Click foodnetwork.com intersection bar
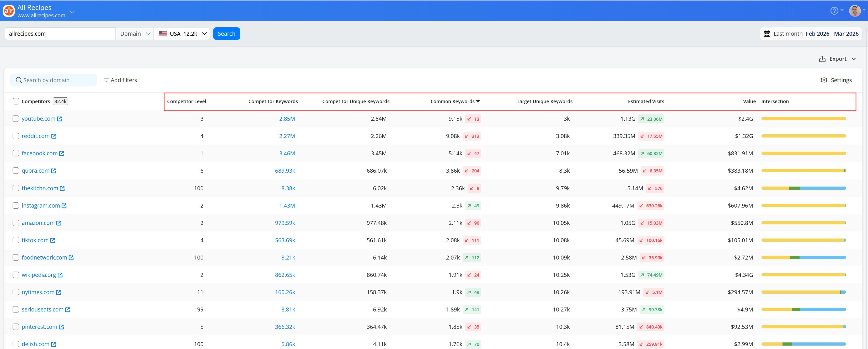This screenshot has width=868, height=349. (x=804, y=258)
